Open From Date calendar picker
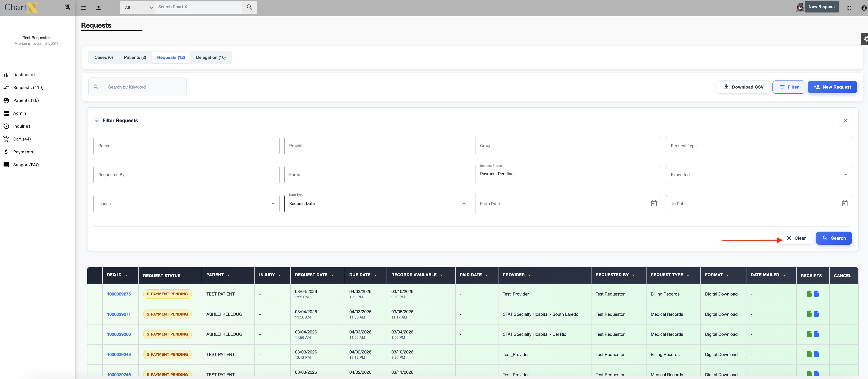The image size is (868, 379). point(653,203)
